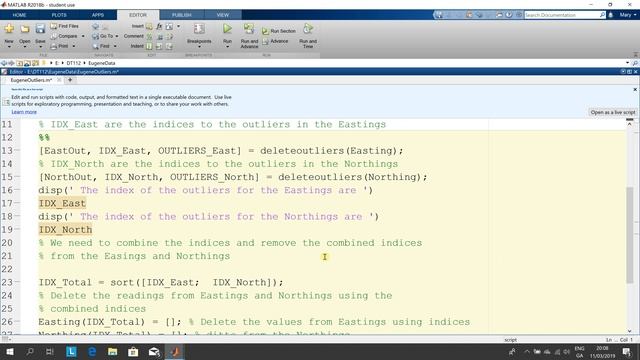Switch to the HOME ribbon tab
This screenshot has width=640, height=360.
coord(19,15)
